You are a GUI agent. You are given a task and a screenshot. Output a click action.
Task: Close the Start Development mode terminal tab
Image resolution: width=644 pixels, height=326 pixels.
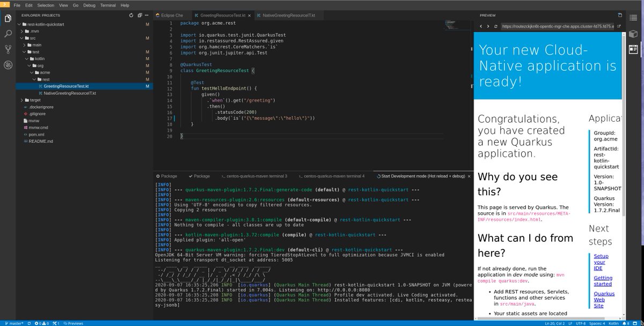[469, 176]
